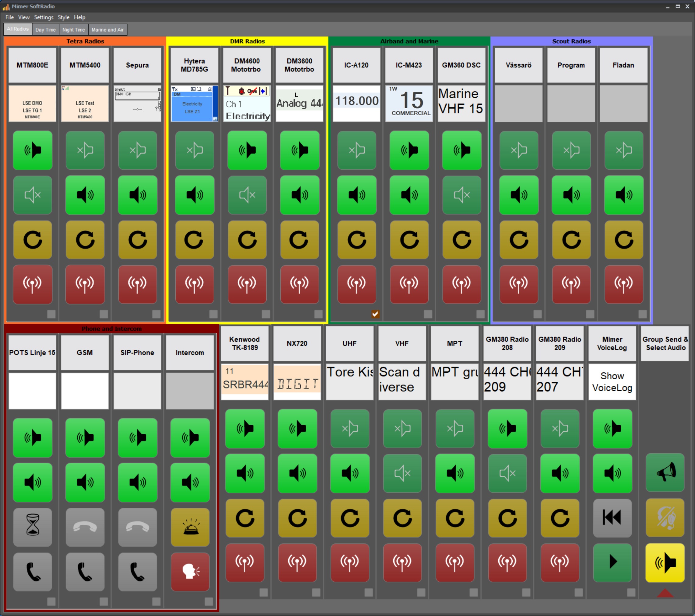Screen dimensions: 695x616
Task: Click the NX720 replay button
Action: pyautogui.click(x=297, y=518)
